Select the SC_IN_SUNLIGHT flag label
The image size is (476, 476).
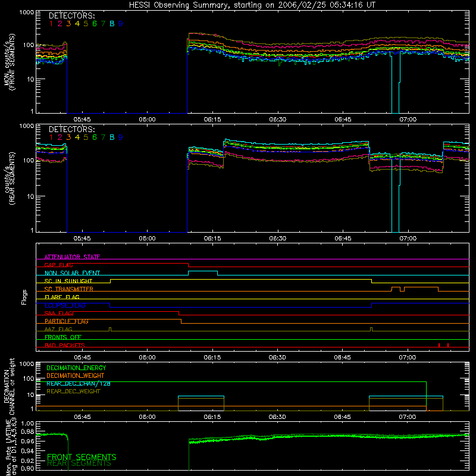click(x=68, y=281)
